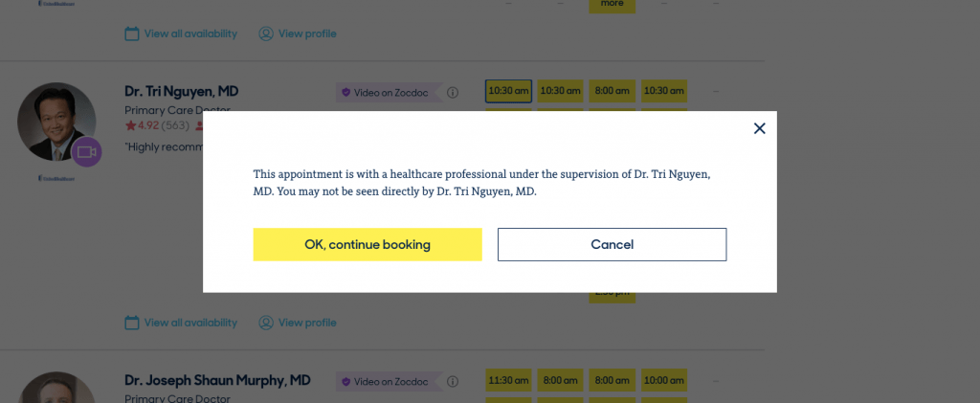The width and height of the screenshot is (980, 403).
Task: Select Dr. Nguyen's highlighted 10:30 am first slot
Action: (509, 91)
